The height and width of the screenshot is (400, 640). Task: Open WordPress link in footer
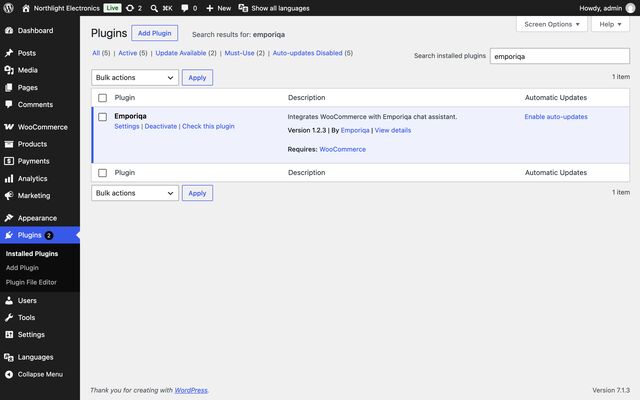pos(191,390)
